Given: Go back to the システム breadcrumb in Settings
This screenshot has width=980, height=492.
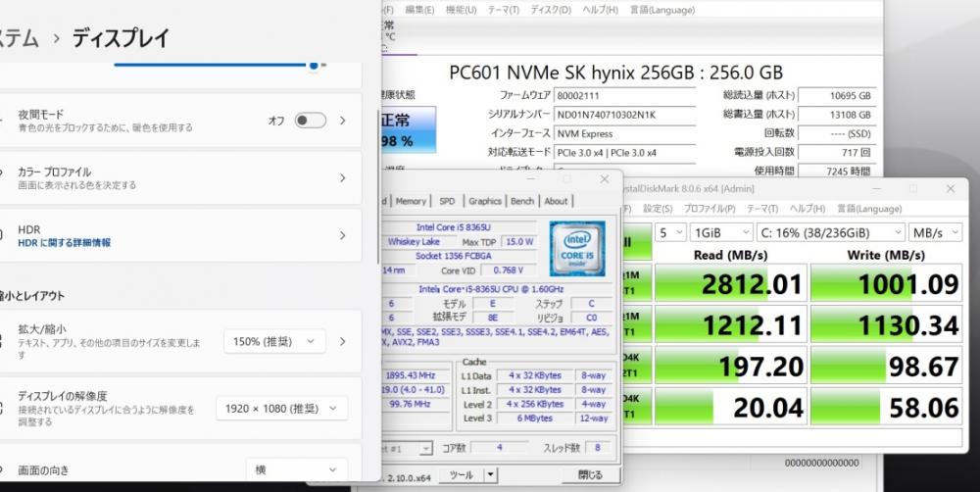Looking at the screenshot, I should coord(19,38).
